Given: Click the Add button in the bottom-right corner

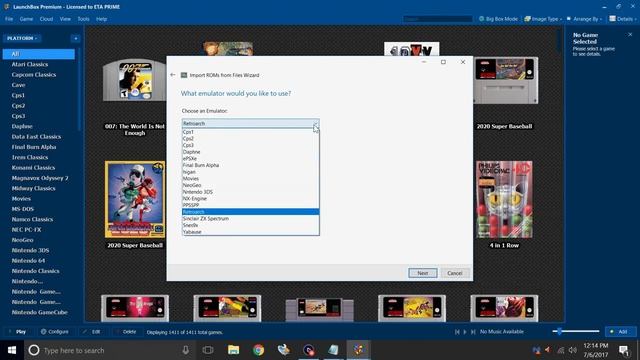Looking at the screenshot, I should coord(619,332).
